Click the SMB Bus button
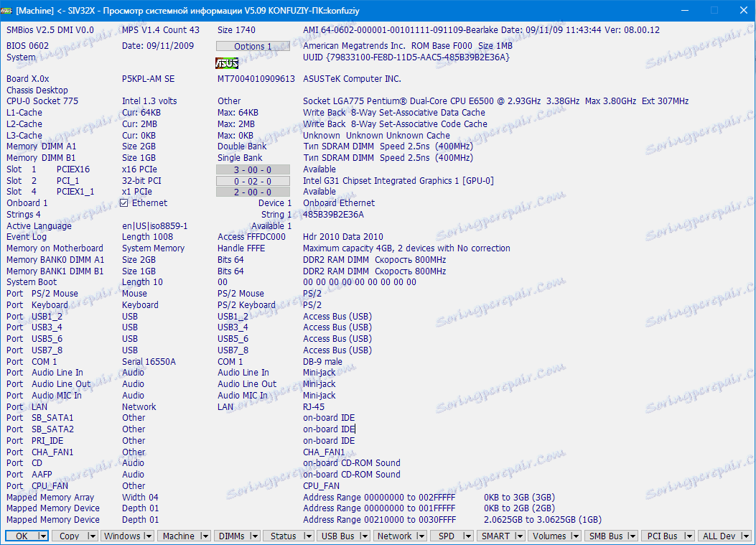This screenshot has width=756, height=545. coord(606,536)
